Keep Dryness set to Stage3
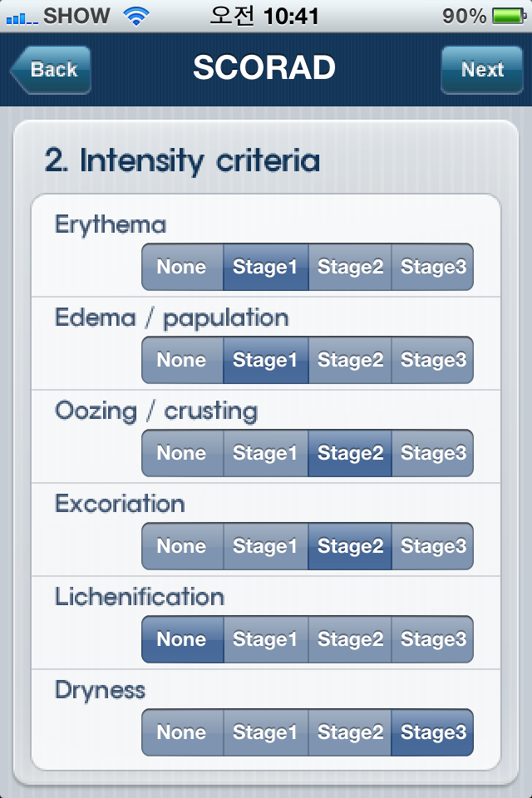Viewport: 532px width, 798px height. (x=432, y=732)
